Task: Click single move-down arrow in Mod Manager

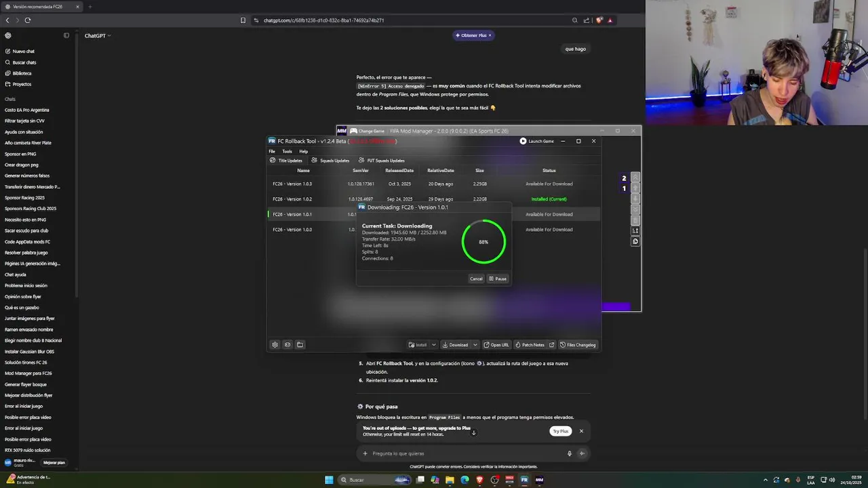Action: 635,199
